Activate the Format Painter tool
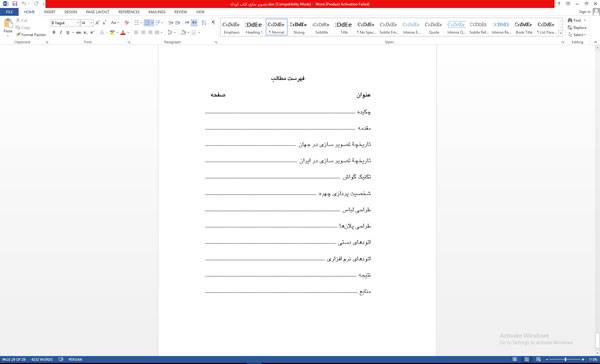Screen dimensions: 600x364 point(31,34)
